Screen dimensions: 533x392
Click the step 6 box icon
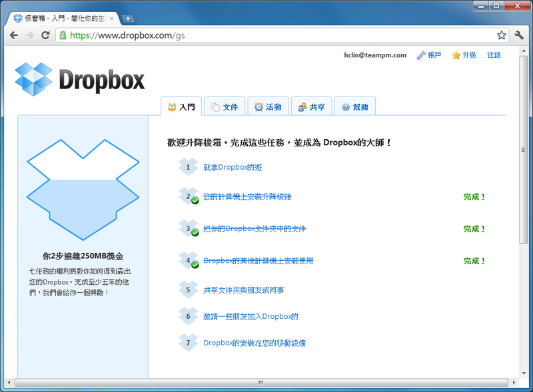[189, 316]
